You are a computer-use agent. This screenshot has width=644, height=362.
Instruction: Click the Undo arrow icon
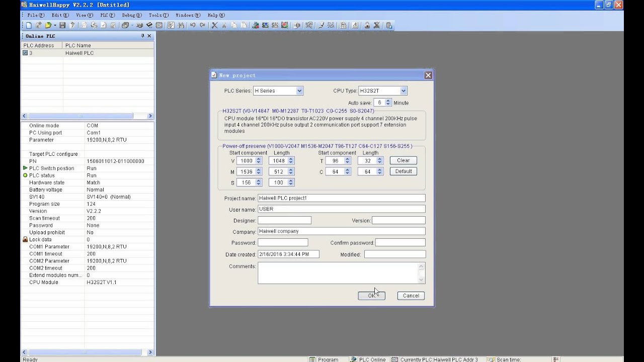pyautogui.click(x=193, y=25)
